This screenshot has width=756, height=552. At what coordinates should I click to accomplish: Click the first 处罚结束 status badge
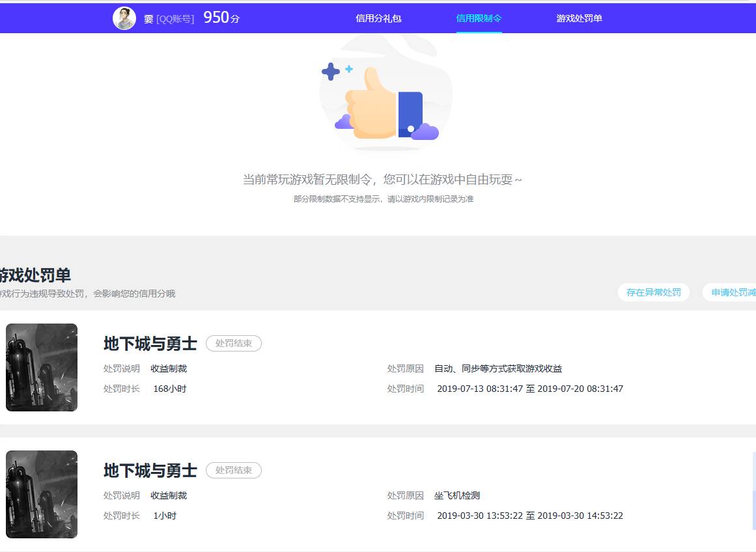(233, 343)
